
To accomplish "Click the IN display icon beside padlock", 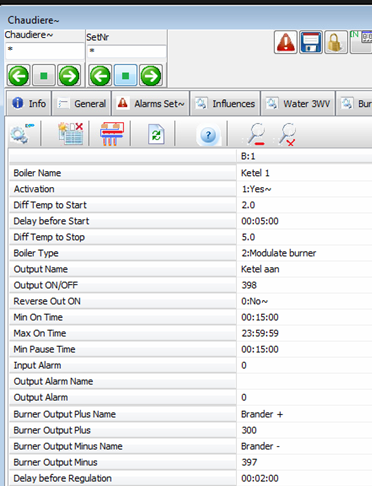I will (x=361, y=42).
